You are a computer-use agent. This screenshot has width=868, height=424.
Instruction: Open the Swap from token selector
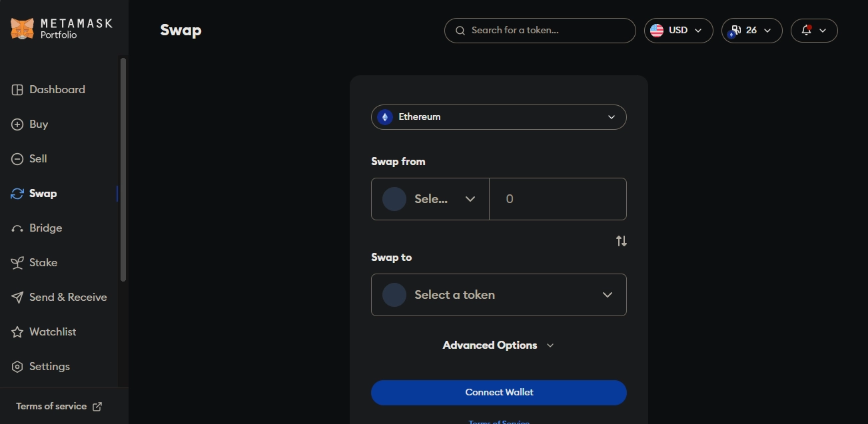(x=430, y=199)
